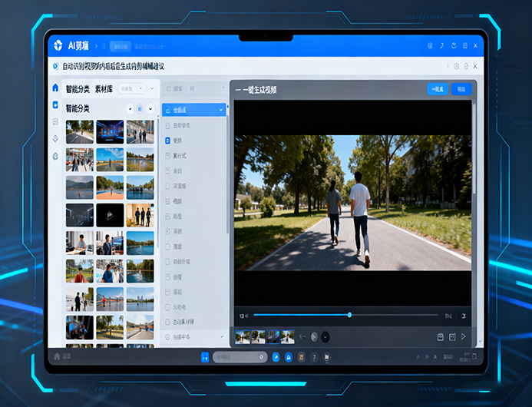Click the clipboard icon in the clip strip bar
The width and height of the screenshot is (532, 407).
[441, 336]
